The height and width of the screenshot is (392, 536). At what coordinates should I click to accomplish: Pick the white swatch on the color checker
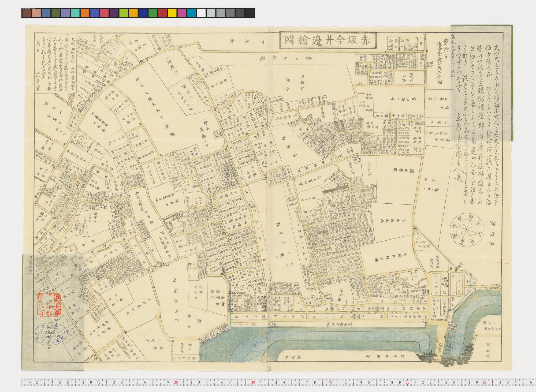[201, 13]
